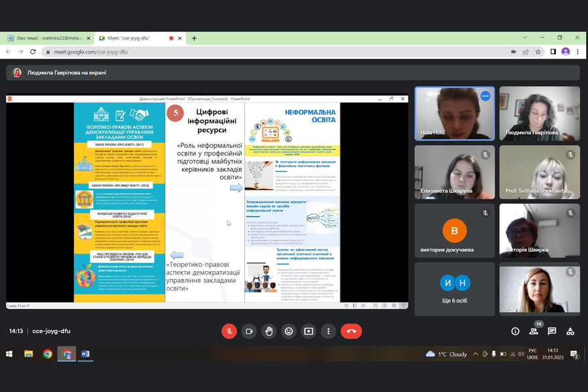This screenshot has height=392, width=588.
Task: Open the chat panel icon
Action: 552,331
